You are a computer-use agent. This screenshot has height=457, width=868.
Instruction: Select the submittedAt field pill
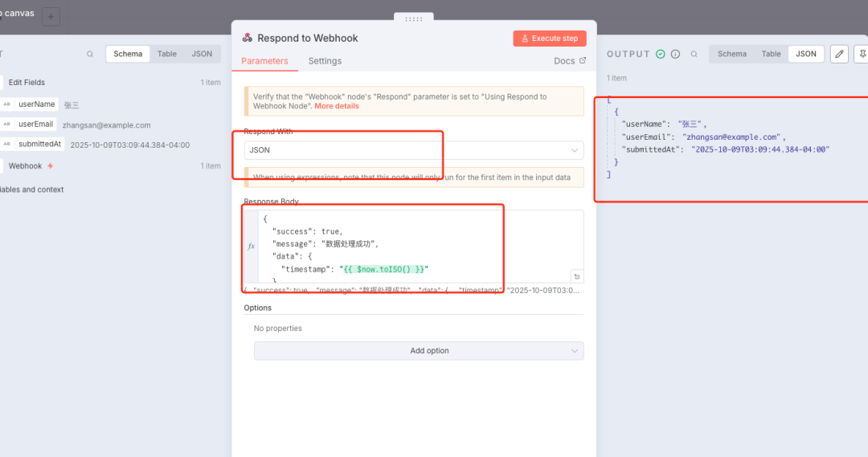pyautogui.click(x=39, y=145)
